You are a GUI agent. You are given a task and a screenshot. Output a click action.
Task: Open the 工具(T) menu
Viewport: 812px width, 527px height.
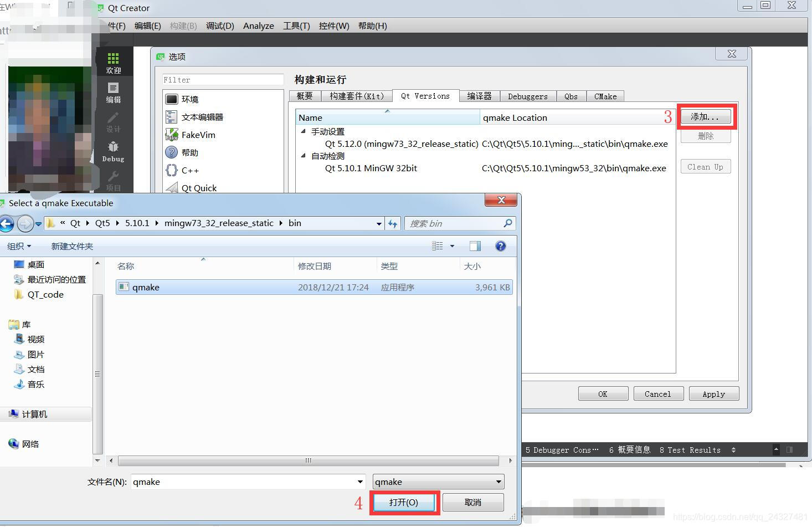[296, 25]
